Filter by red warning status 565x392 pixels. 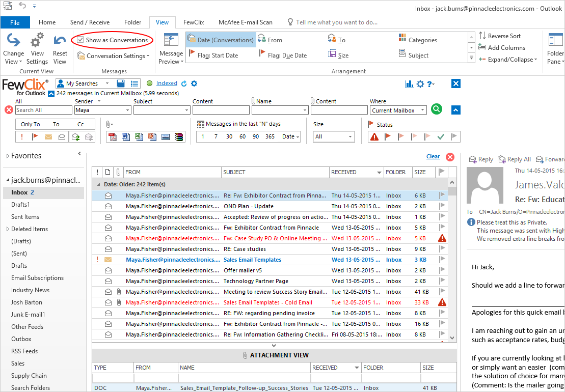(374, 137)
